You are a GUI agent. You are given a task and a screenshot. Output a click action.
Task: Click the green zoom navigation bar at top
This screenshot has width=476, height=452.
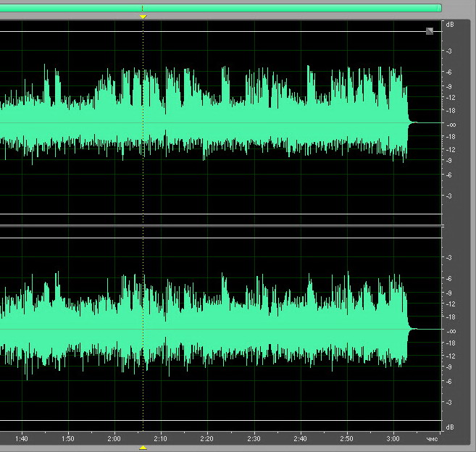click(x=217, y=7)
